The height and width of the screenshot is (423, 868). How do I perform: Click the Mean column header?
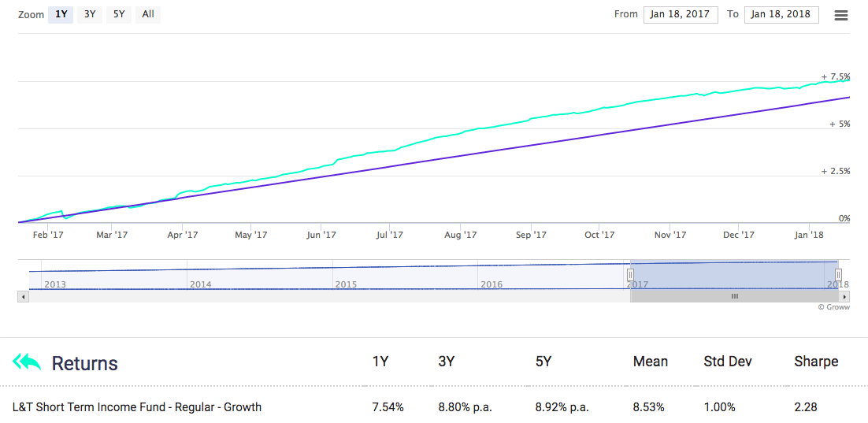click(x=650, y=362)
